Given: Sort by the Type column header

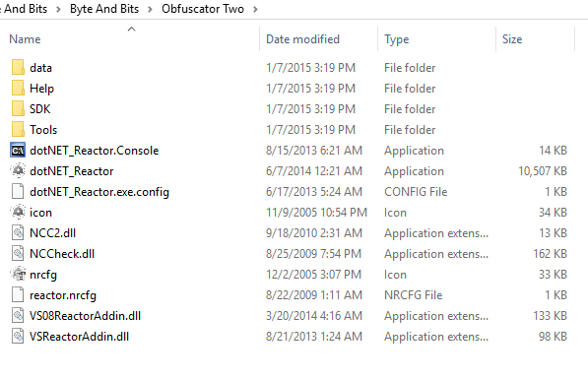Looking at the screenshot, I should click(396, 39).
